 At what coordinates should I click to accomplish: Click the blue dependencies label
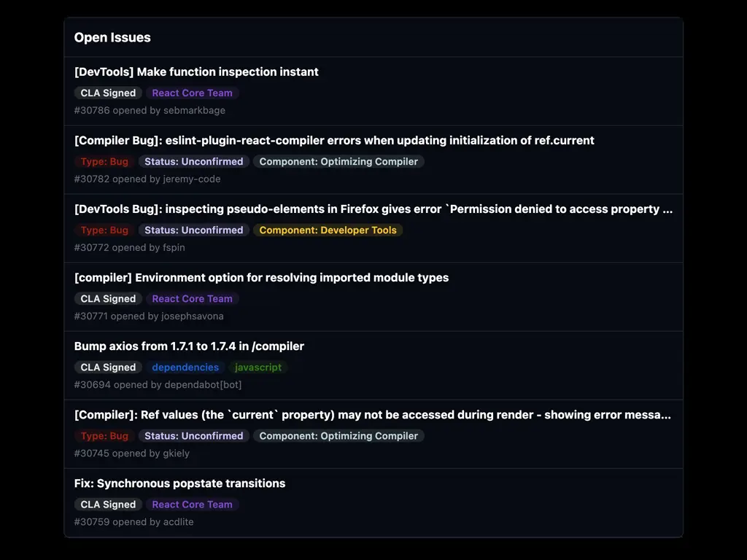pos(185,367)
